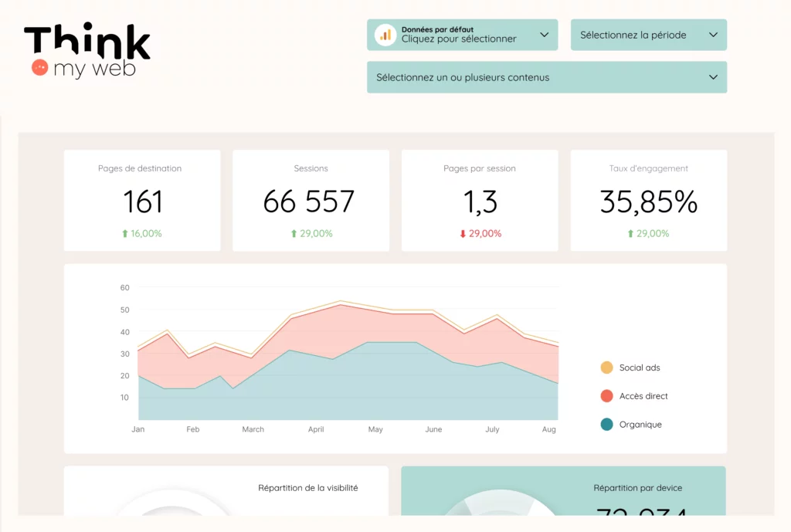Viewport: 791px width, 532px height.
Task: Click green up arrow under Sessions value
Action: (x=294, y=234)
